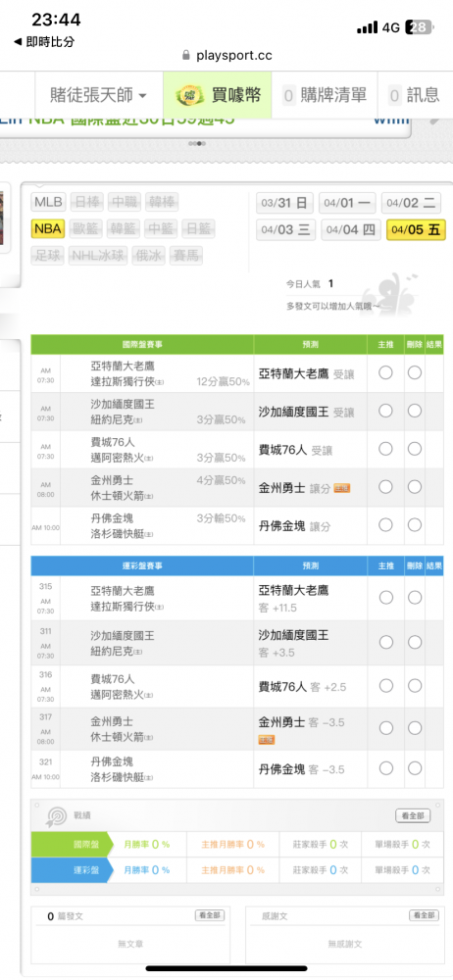
Task: Switch to the MLB league tab
Action: click(48, 202)
